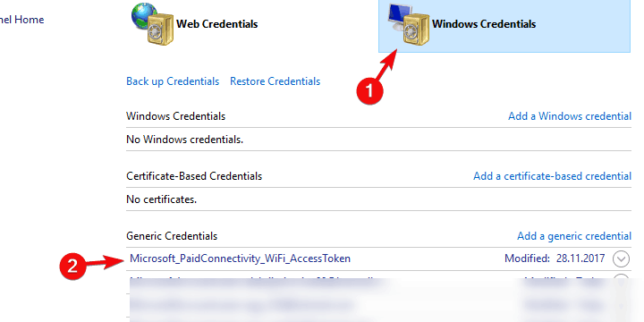Click the Web Credentials vault icon
The height and width of the screenshot is (322, 644).
coord(152,23)
